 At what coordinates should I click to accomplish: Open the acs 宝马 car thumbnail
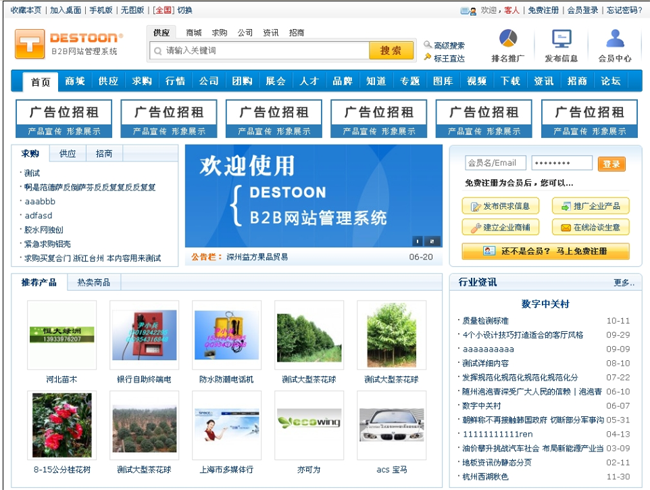pyautogui.click(x=392, y=425)
